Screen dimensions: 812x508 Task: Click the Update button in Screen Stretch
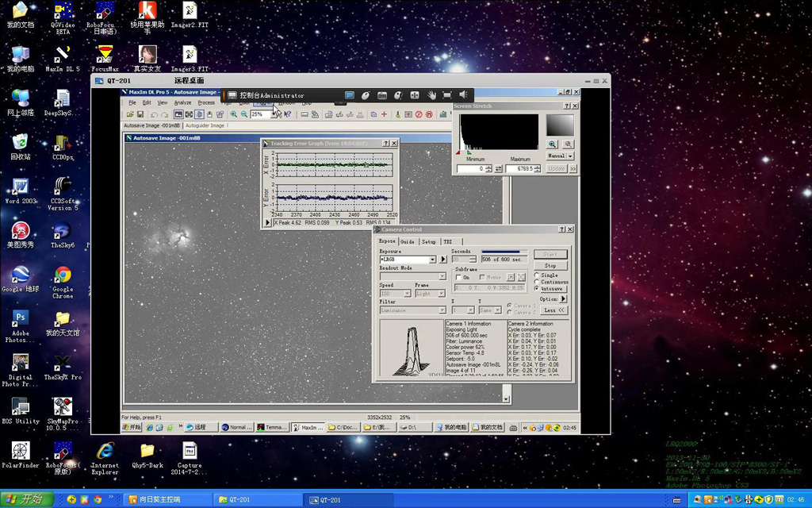coord(556,169)
